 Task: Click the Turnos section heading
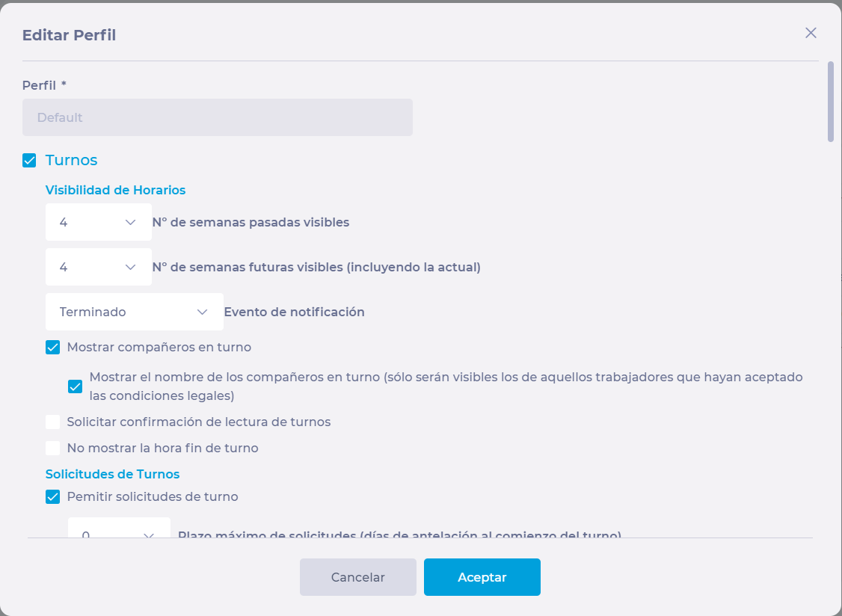pyautogui.click(x=72, y=160)
